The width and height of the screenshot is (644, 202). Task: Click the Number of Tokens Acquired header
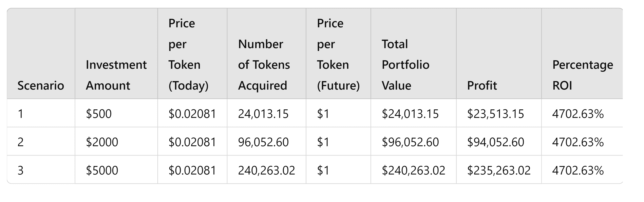pos(264,65)
